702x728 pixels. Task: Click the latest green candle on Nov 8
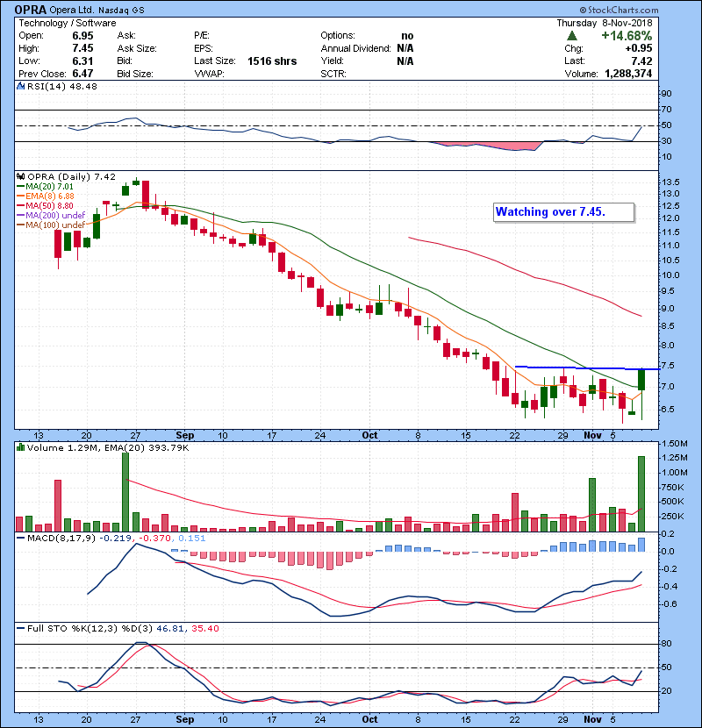coord(641,380)
